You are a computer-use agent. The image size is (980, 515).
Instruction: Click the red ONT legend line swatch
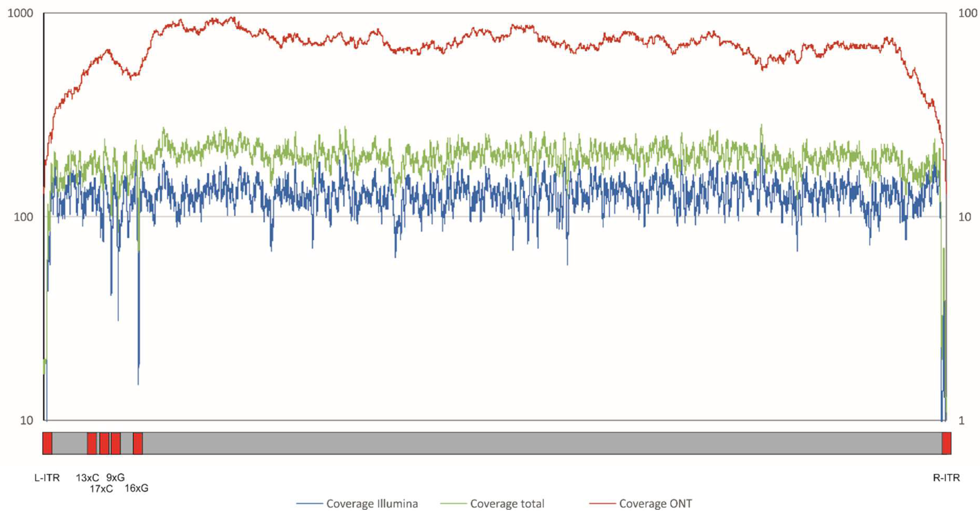point(602,504)
